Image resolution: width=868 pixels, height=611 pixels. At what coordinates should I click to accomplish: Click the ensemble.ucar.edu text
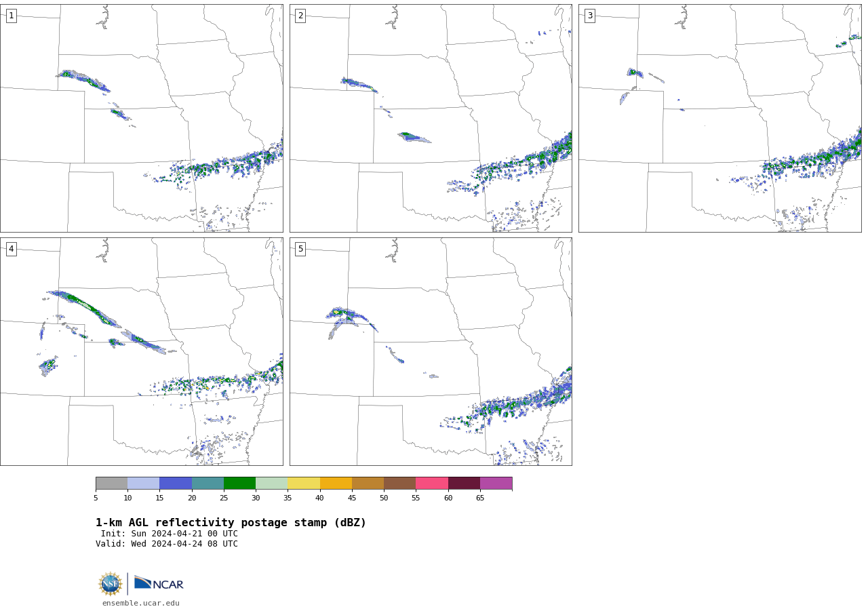click(x=141, y=603)
